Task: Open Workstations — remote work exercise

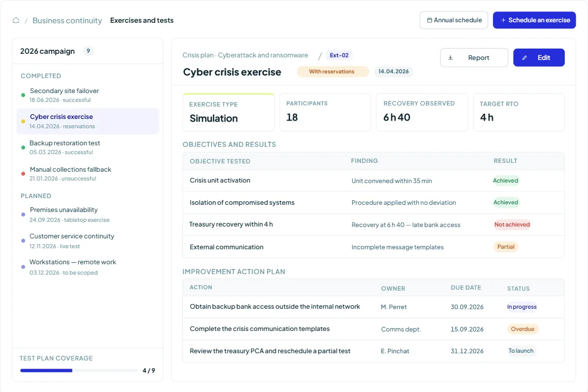Action: click(88, 267)
